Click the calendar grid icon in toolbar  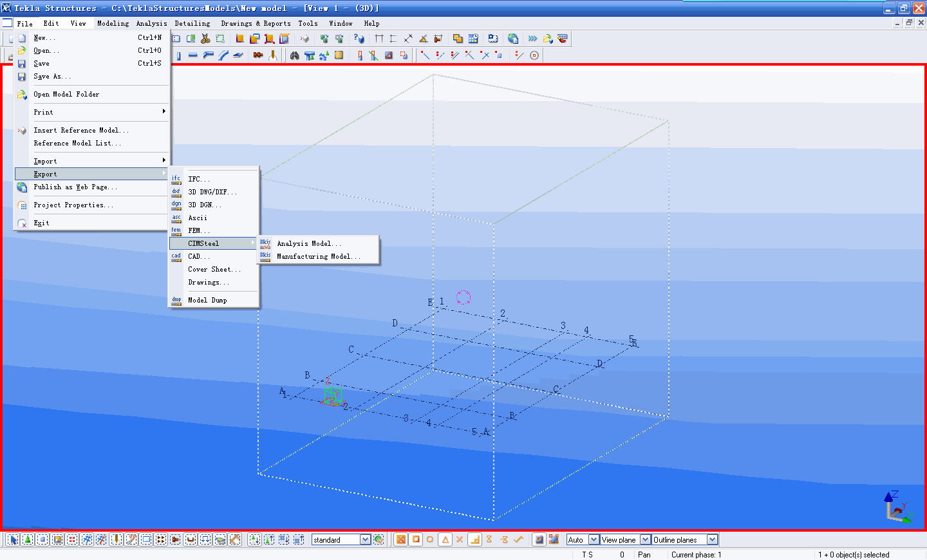point(473,39)
